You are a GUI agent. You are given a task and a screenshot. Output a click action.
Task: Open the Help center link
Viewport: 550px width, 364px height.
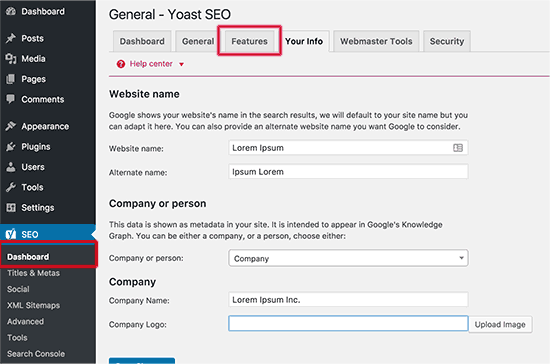pos(151,64)
